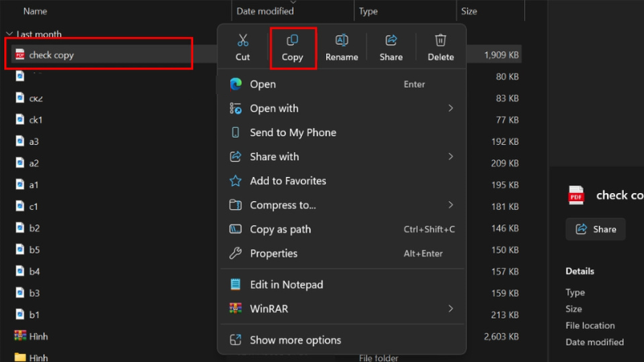Expand the Compress to submenu
Screen dimensions: 644x362
tap(451, 205)
